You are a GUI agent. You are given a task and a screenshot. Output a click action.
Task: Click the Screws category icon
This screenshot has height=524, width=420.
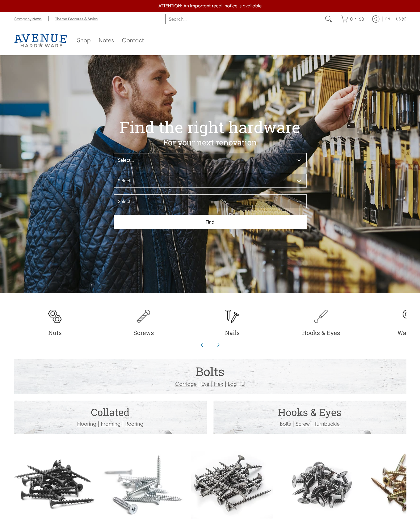[143, 316]
